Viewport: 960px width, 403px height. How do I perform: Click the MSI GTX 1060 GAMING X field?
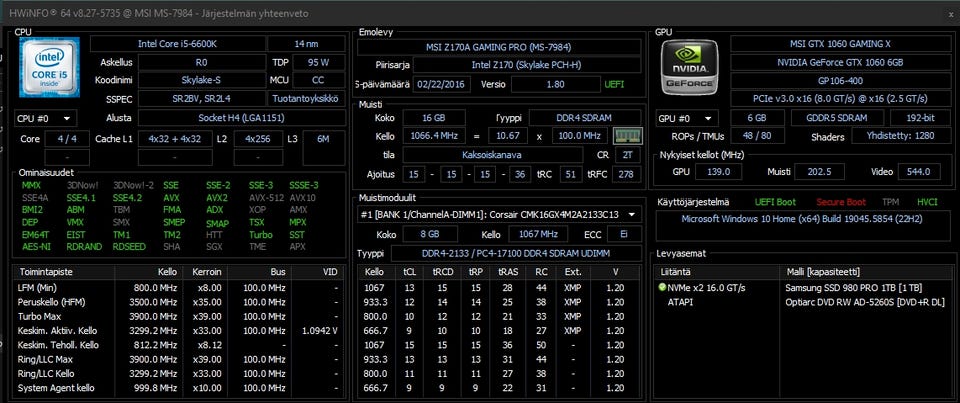pos(840,44)
